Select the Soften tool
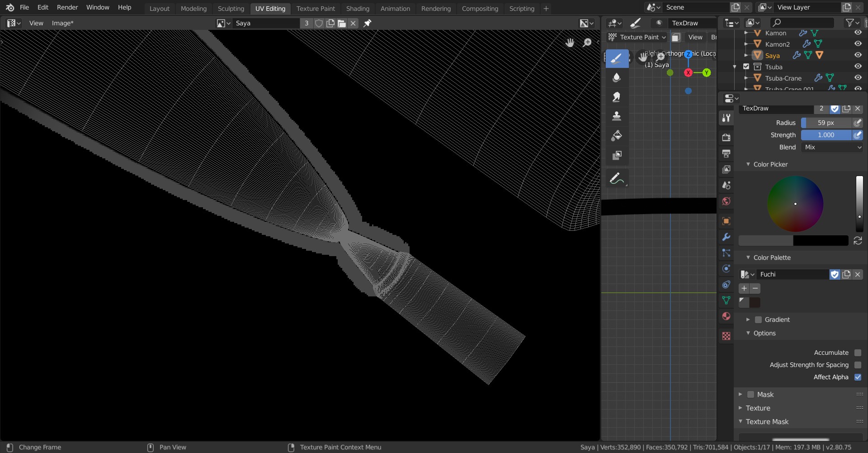868x453 pixels. 617,77
